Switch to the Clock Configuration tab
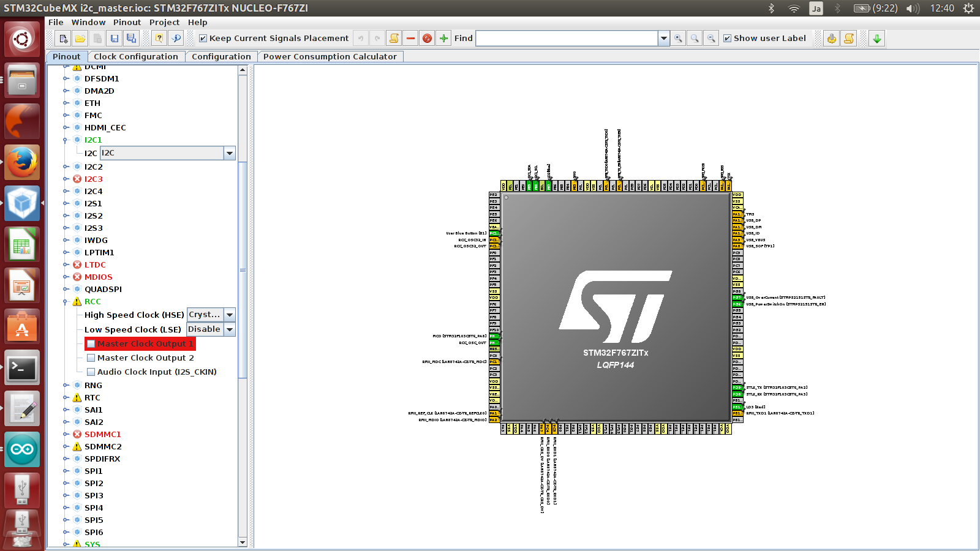The width and height of the screenshot is (980, 551). coord(135,56)
